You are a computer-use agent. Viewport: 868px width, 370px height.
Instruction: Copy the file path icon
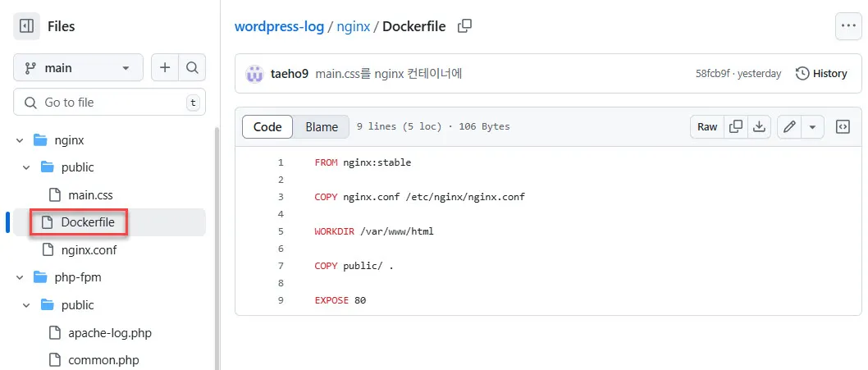(464, 25)
